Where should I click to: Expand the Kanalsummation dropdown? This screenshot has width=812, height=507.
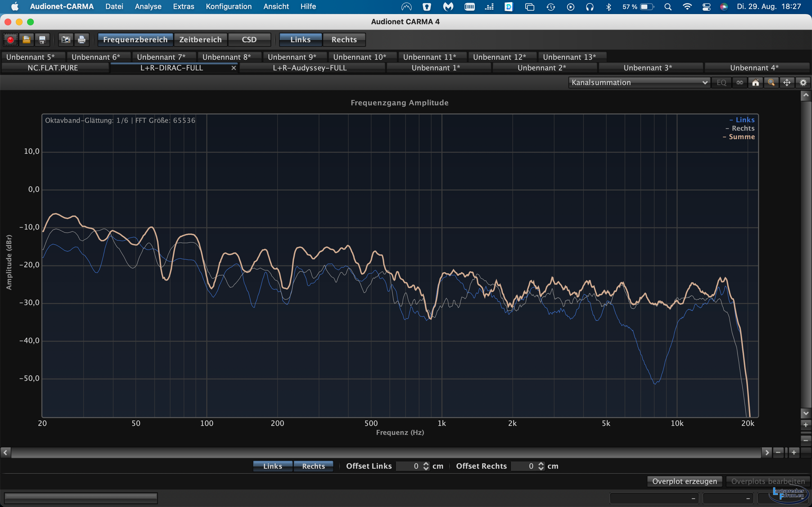coord(639,83)
